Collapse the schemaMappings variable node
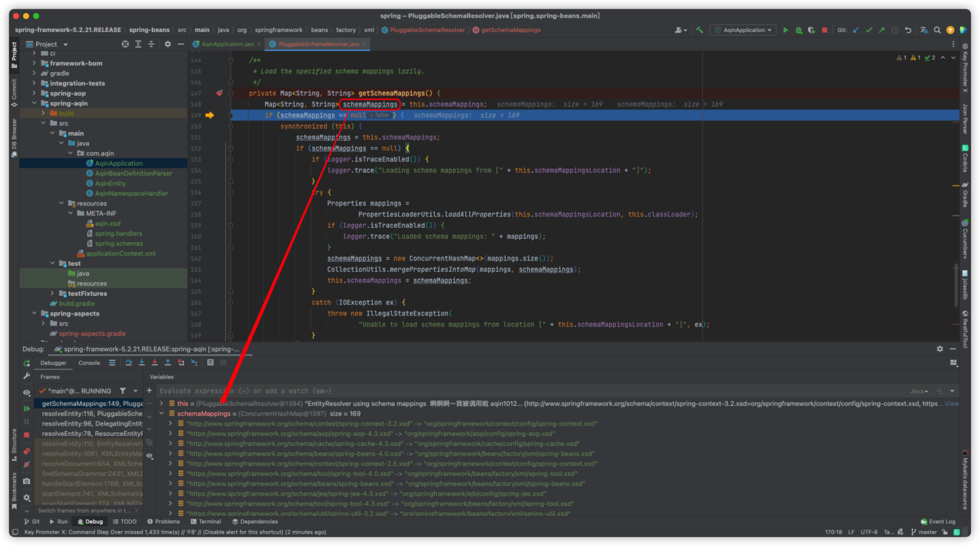The height and width of the screenshot is (546, 980). 161,413
